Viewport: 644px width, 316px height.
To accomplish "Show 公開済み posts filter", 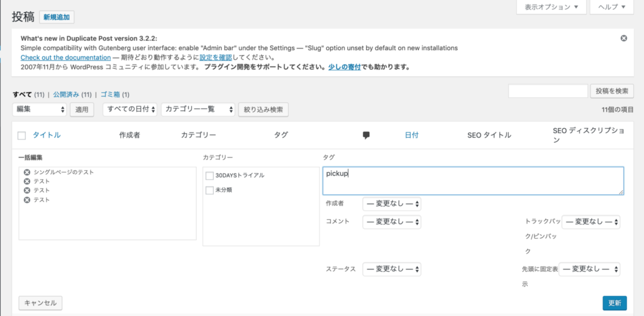I will [65, 95].
